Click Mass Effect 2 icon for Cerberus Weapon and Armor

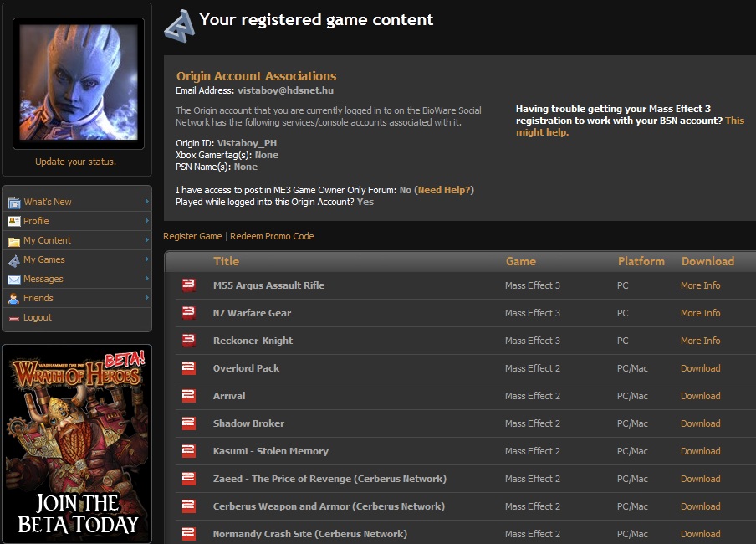click(188, 506)
